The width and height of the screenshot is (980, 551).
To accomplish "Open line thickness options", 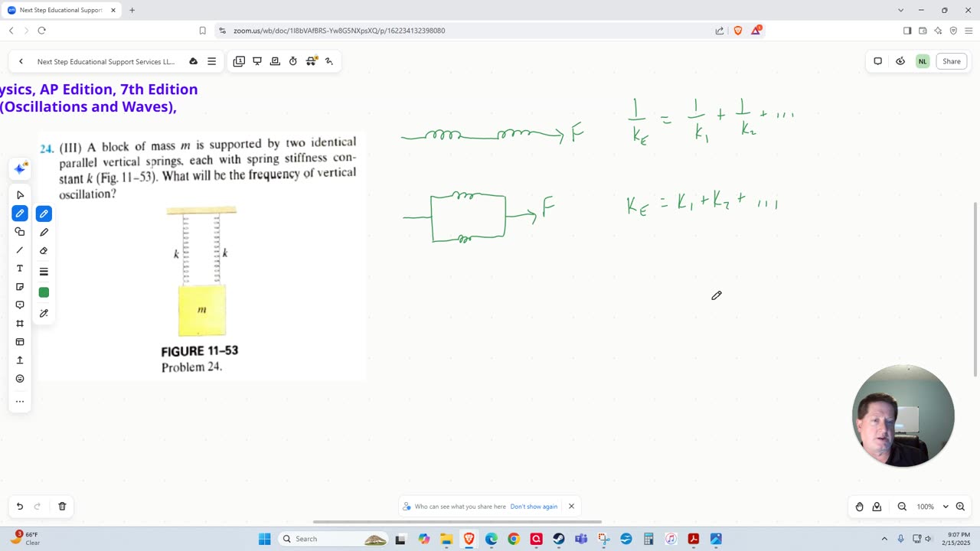I will 44,272.
